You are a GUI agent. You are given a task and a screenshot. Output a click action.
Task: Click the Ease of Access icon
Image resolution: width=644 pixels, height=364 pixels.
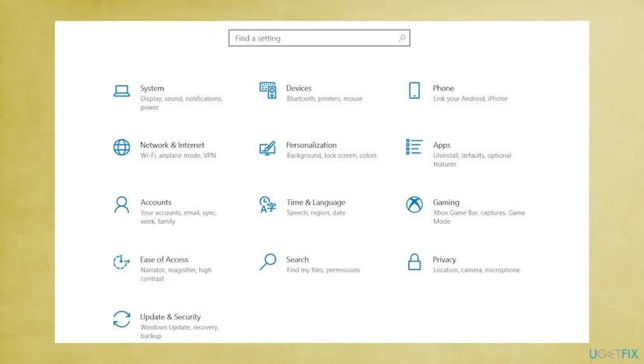click(x=121, y=261)
